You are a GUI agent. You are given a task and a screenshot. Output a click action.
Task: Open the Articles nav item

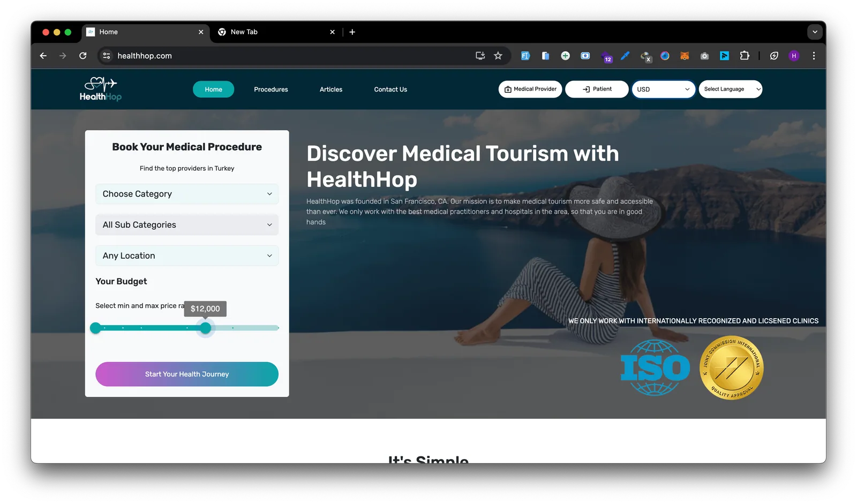click(331, 89)
